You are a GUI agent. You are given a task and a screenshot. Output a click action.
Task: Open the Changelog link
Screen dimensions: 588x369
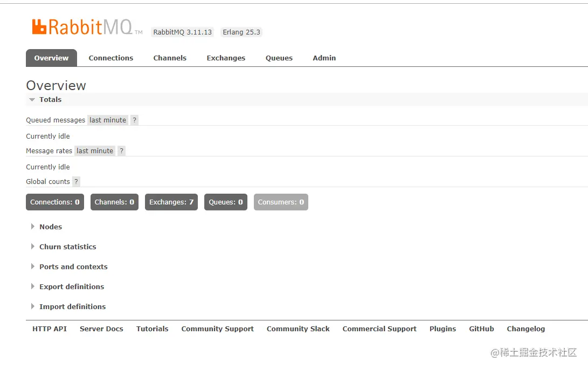525,329
